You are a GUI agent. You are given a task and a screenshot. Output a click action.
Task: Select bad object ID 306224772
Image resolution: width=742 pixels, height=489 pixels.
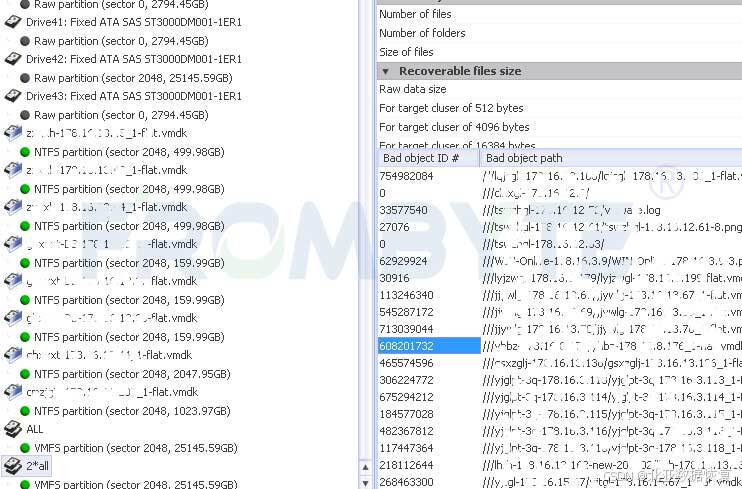point(406,380)
